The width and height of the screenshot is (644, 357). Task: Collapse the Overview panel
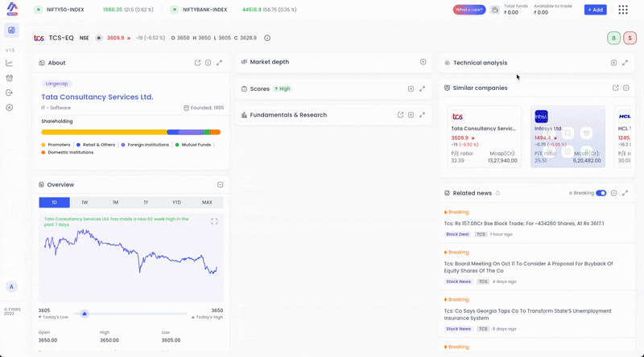[220, 185]
